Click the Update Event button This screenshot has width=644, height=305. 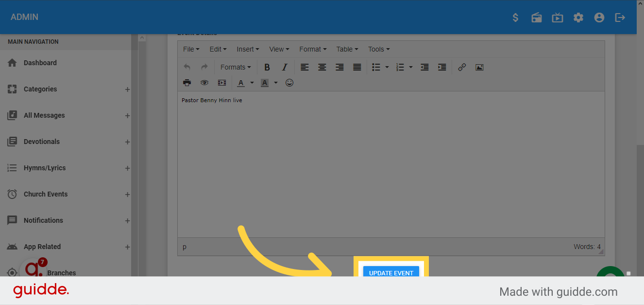point(391,272)
